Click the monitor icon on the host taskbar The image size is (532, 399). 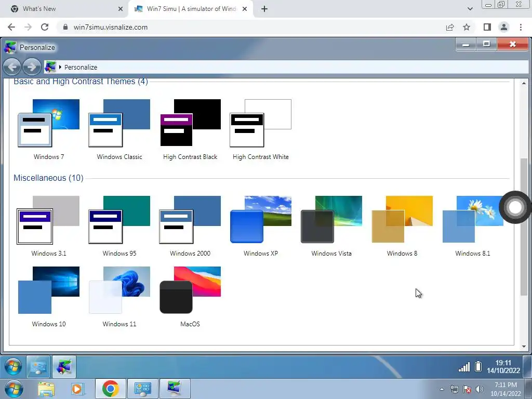coord(175,389)
